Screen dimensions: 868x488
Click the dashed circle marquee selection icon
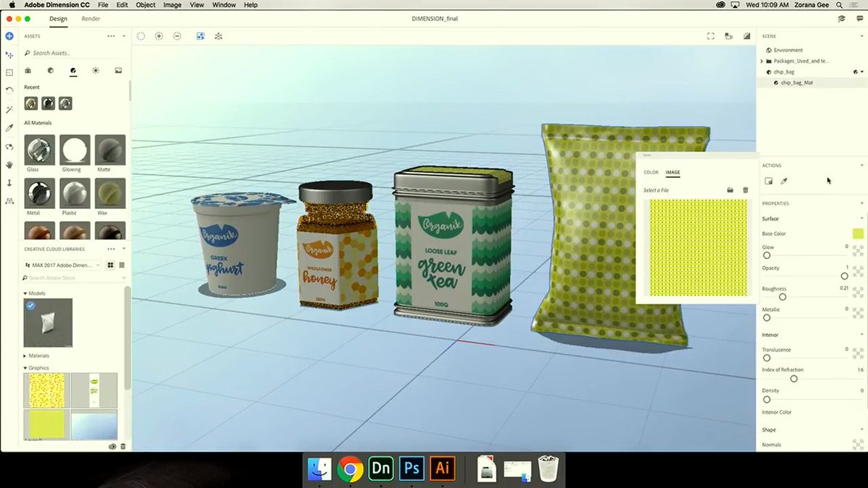[x=141, y=35]
